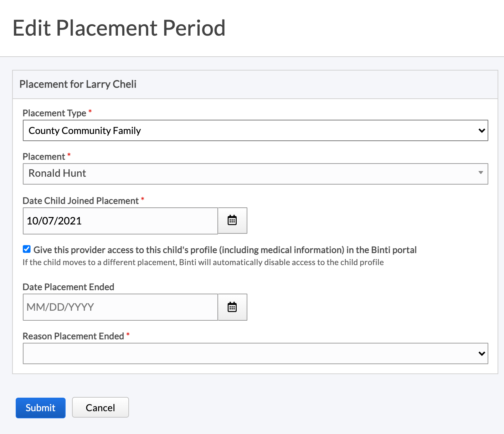Focus the Date Child Joined field showing 10/07/2021
Image resolution: width=504 pixels, height=434 pixels.
tap(120, 221)
